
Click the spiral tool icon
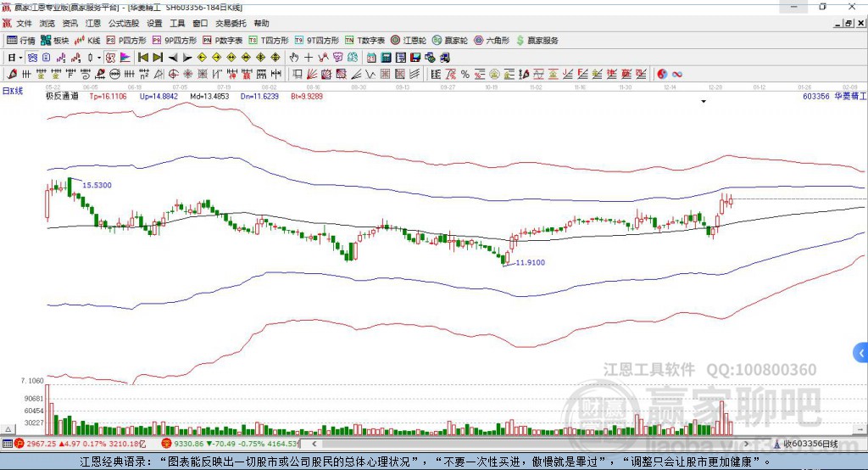(86, 75)
